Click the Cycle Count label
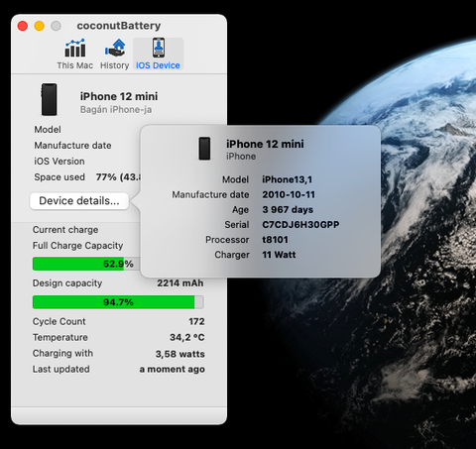Image resolution: width=476 pixels, height=449 pixels. (59, 321)
